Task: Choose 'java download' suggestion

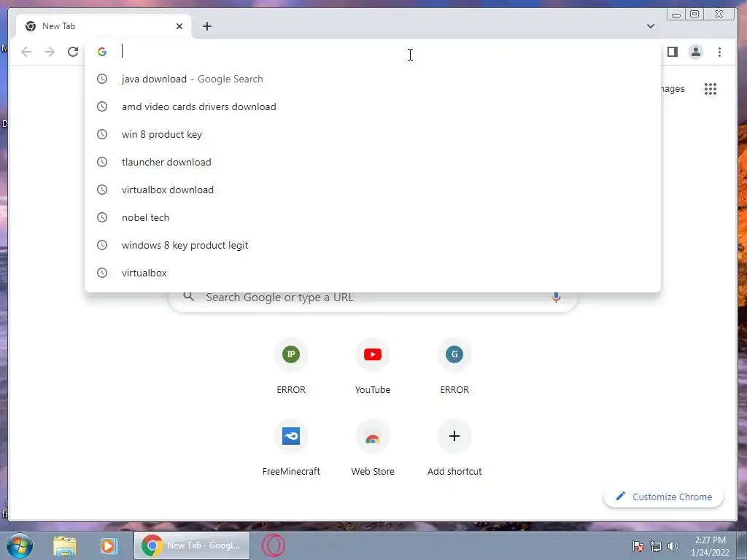Action: point(373,79)
